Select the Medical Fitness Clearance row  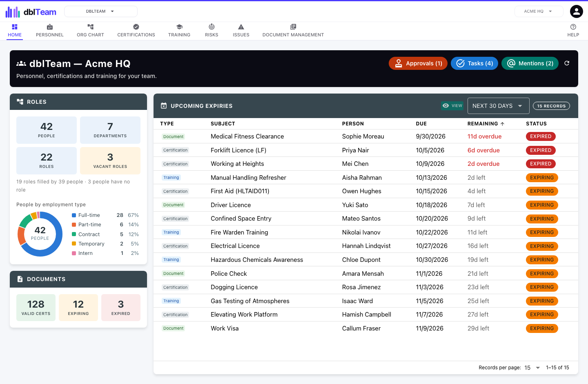click(366, 136)
